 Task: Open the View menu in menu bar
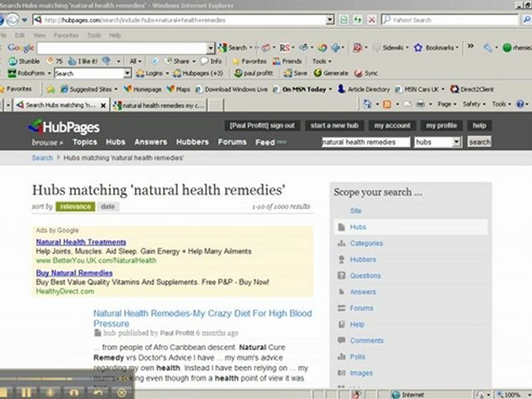(40, 35)
